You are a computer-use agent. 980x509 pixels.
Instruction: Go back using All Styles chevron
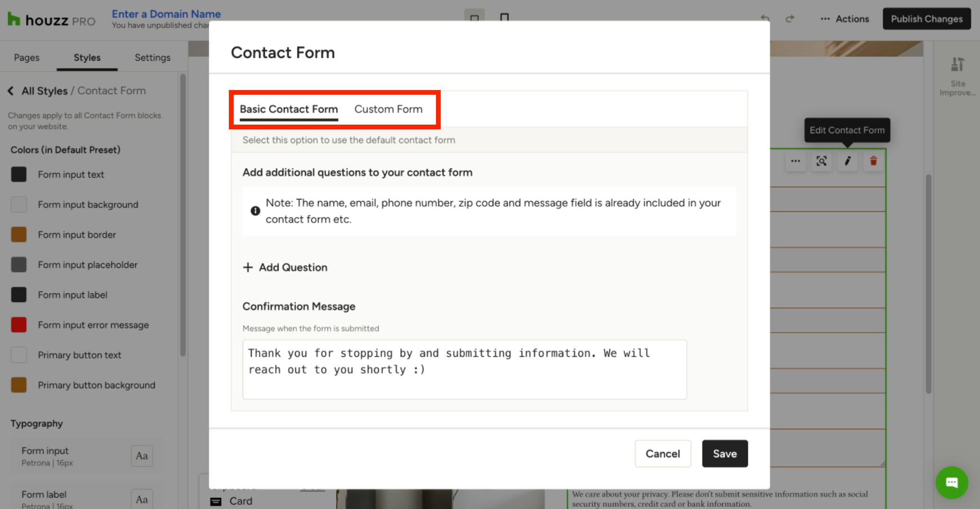coord(10,91)
